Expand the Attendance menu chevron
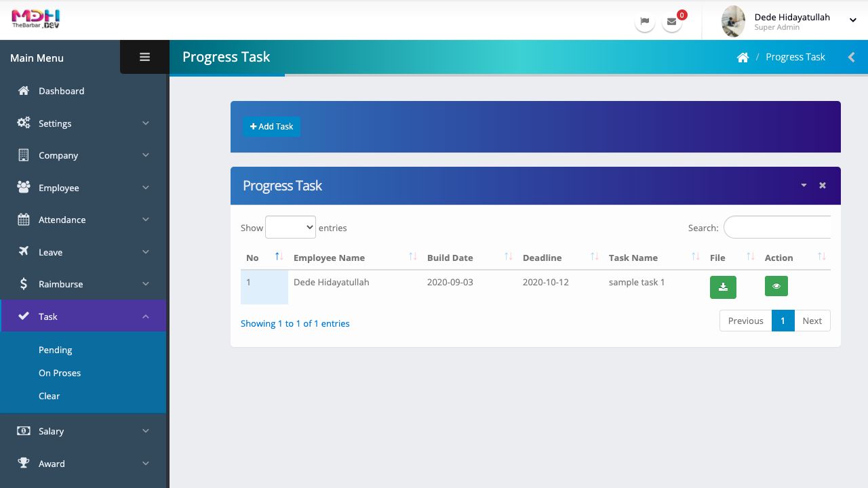 146,220
